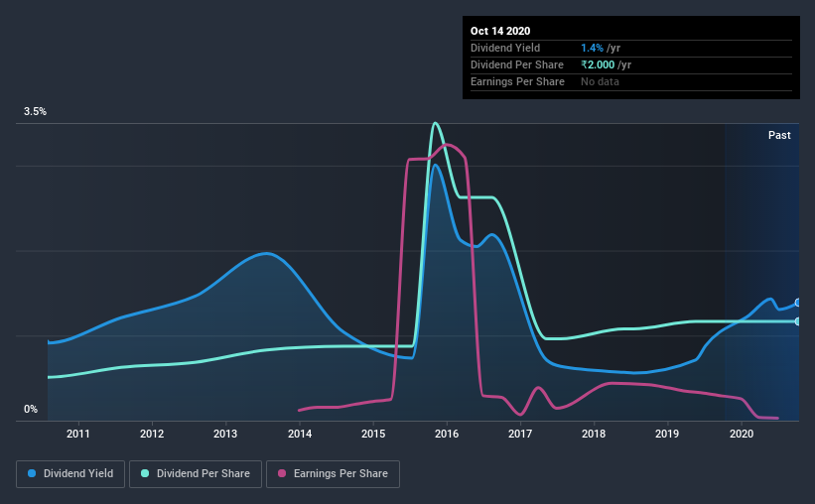Select the blue Dividend Yield endpoint marker
815x504 pixels.
click(798, 303)
